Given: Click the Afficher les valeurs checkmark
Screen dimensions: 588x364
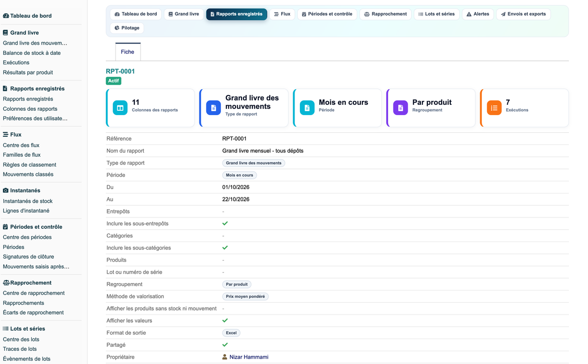Looking at the screenshot, I should [x=225, y=320].
